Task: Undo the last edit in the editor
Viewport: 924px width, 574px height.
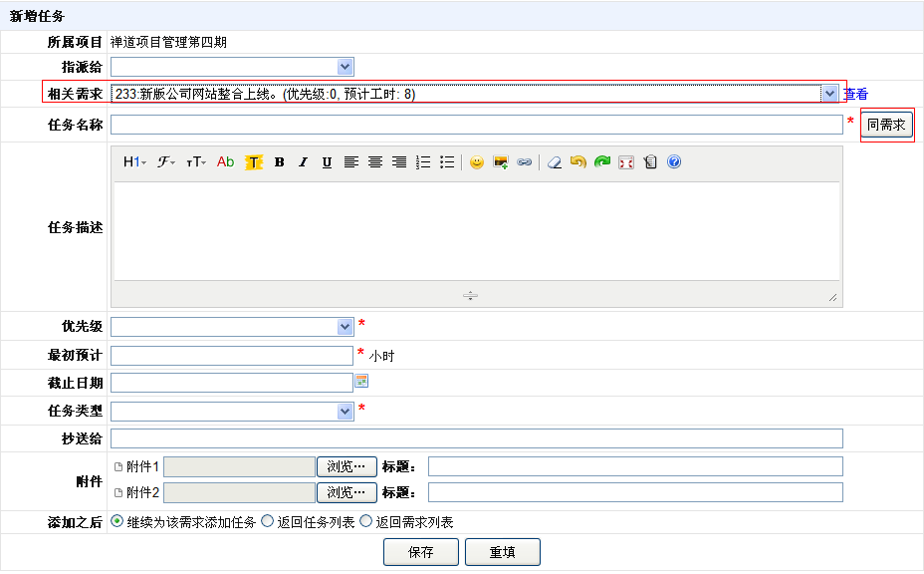Action: (578, 162)
